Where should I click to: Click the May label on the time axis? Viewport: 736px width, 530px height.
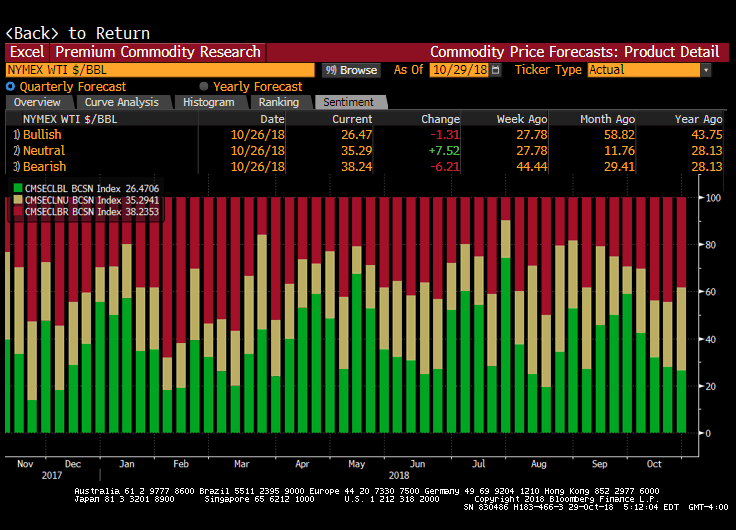(356, 464)
